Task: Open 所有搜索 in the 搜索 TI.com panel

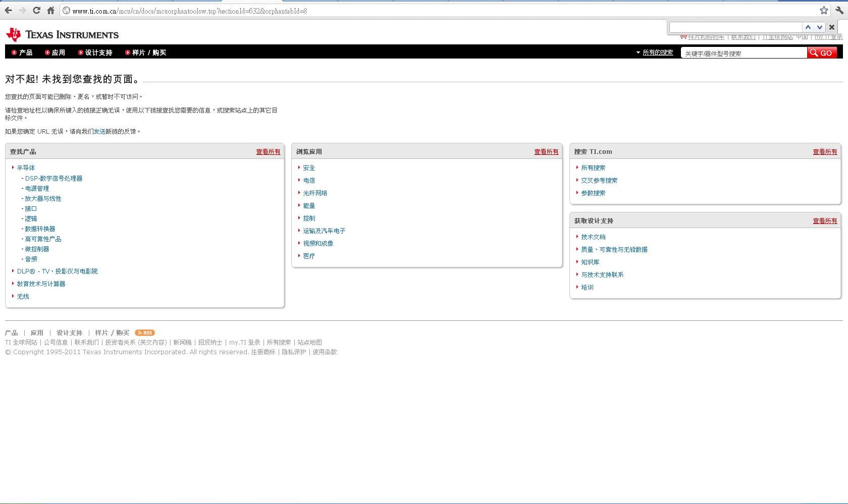Action: [593, 168]
